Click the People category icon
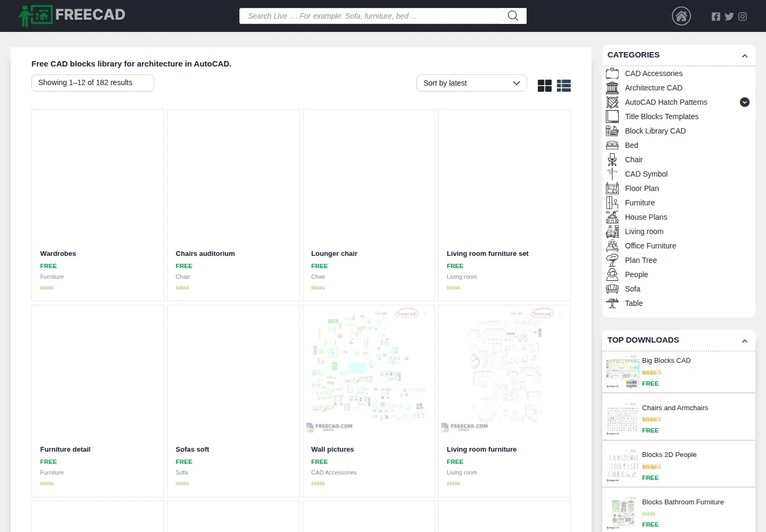Image resolution: width=766 pixels, height=532 pixels. [612, 275]
